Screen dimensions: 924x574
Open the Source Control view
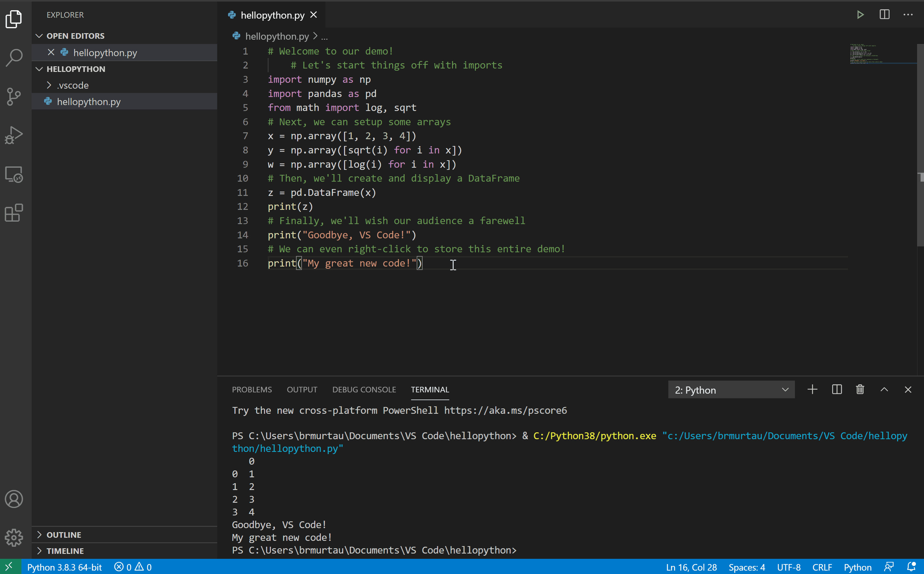[x=15, y=97]
